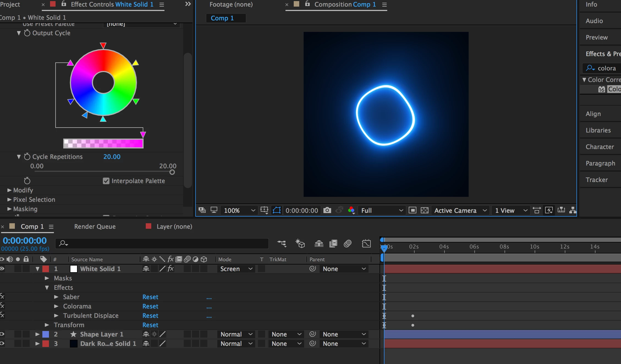
Task: Click Draft 3D icon in timeline
Action: (x=300, y=244)
